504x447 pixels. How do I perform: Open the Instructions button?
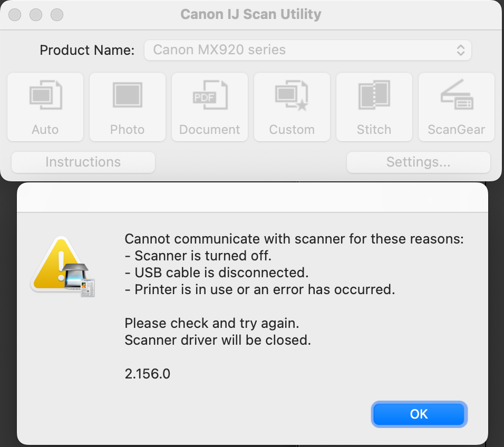pos(83,162)
